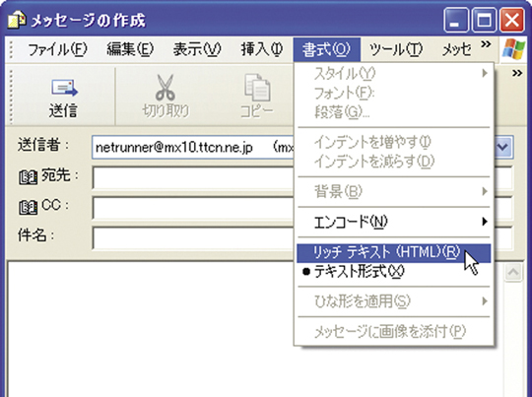The width and height of the screenshot is (532, 397).
Task: Click the コピー (Copy) pages icon
Action: coord(257,88)
